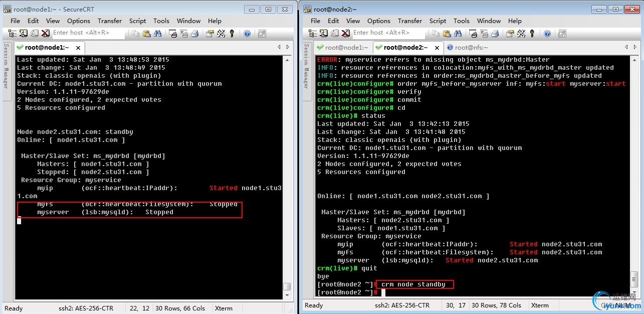Click Enter host field in node1 window
644x314 pixels.
click(x=88, y=33)
